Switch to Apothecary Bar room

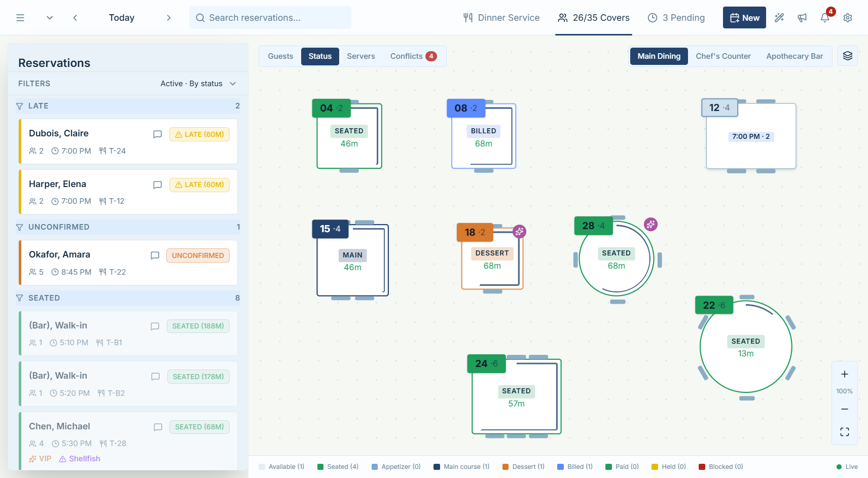click(794, 56)
